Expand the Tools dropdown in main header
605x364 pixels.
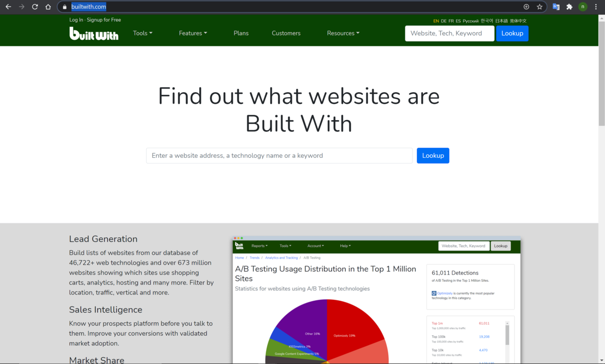coord(143,33)
